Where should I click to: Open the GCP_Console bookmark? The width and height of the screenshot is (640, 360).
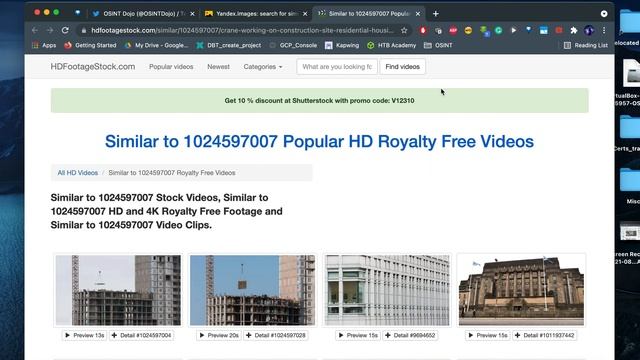(293, 45)
